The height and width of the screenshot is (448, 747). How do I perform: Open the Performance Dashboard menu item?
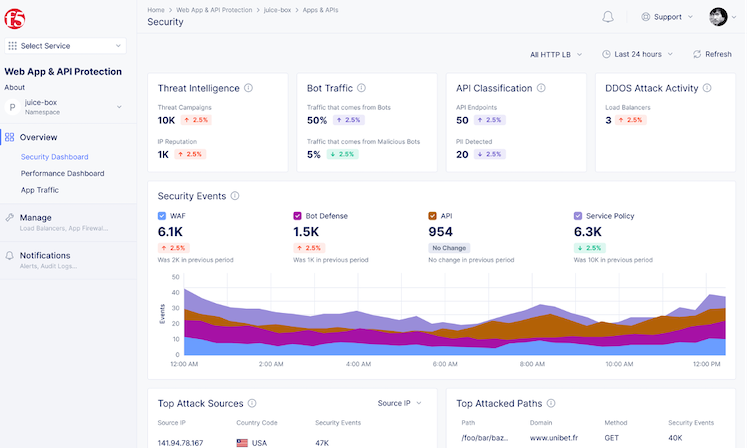point(62,173)
